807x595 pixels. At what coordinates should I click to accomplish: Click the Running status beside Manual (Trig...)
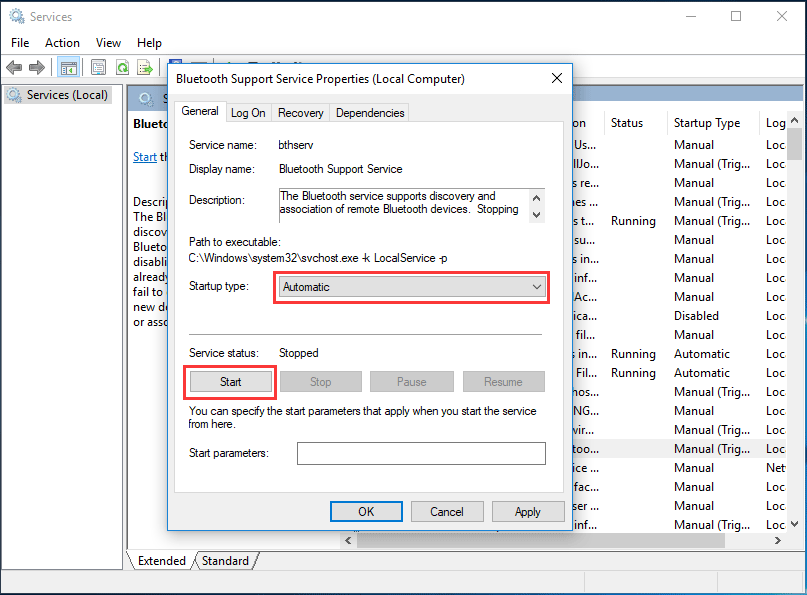click(x=633, y=221)
